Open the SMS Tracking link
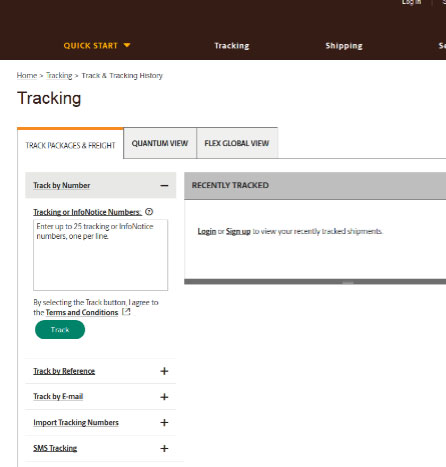This screenshot has height=467, width=446. coord(55,448)
